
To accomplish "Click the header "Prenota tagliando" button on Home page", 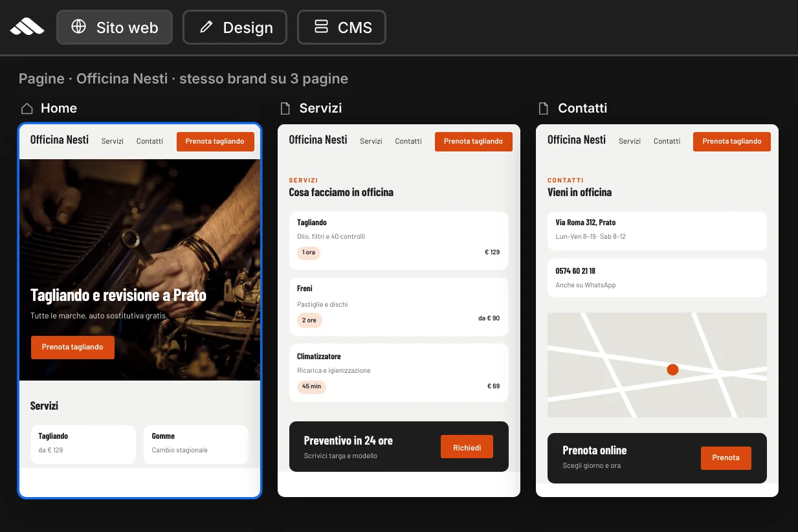I will click(215, 141).
